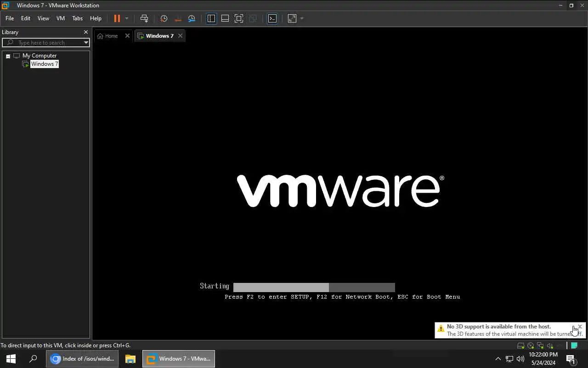Click the Send Ctrl+Alt+Del toolbar icon
Screen dimensions: 588x368
pyautogui.click(x=144, y=18)
